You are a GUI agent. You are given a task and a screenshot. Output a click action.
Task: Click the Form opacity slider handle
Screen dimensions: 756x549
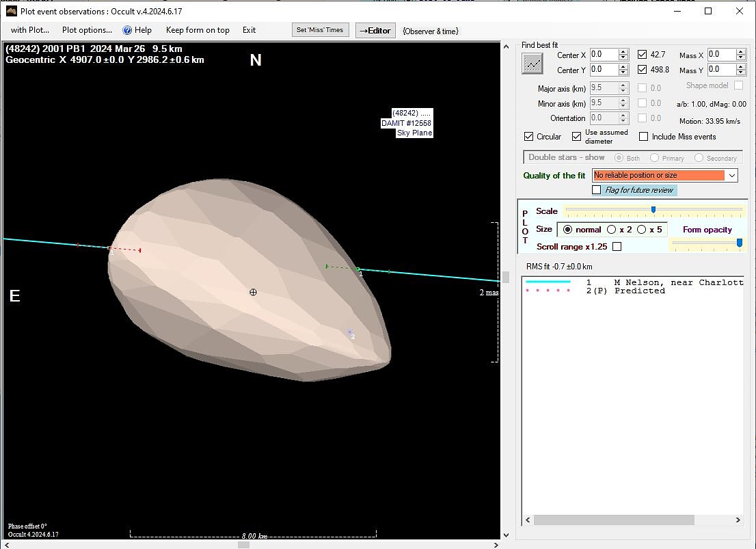click(739, 243)
